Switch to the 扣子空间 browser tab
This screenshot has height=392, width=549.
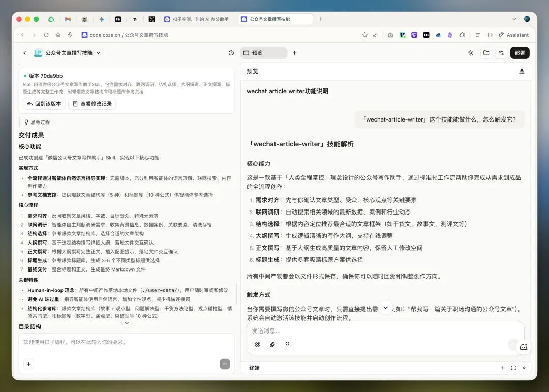pyautogui.click(x=197, y=19)
